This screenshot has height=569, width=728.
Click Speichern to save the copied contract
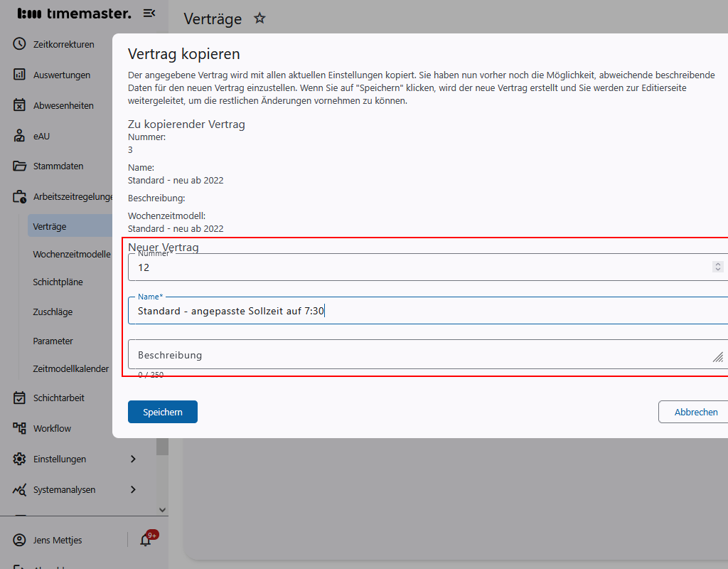[163, 412]
